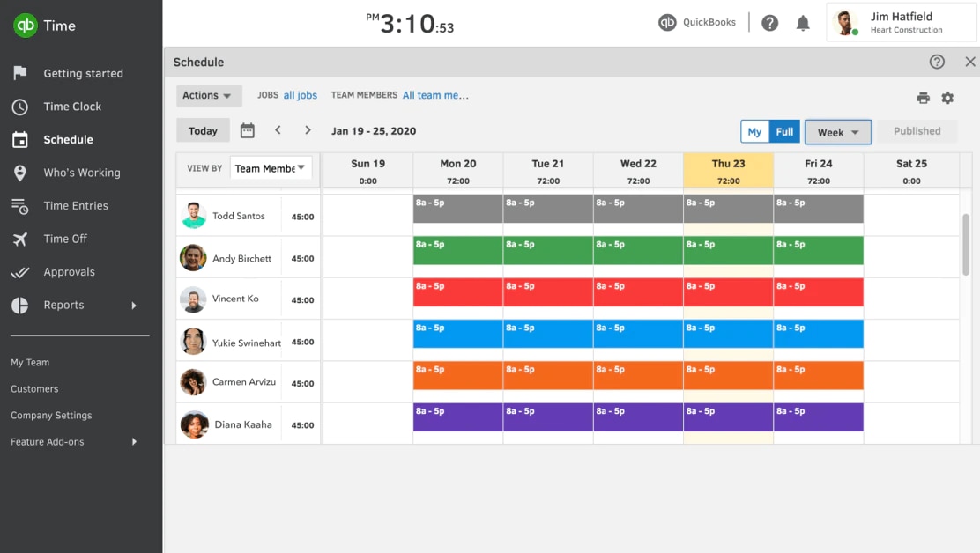Click the print schedule icon
The image size is (980, 553).
pos(923,98)
